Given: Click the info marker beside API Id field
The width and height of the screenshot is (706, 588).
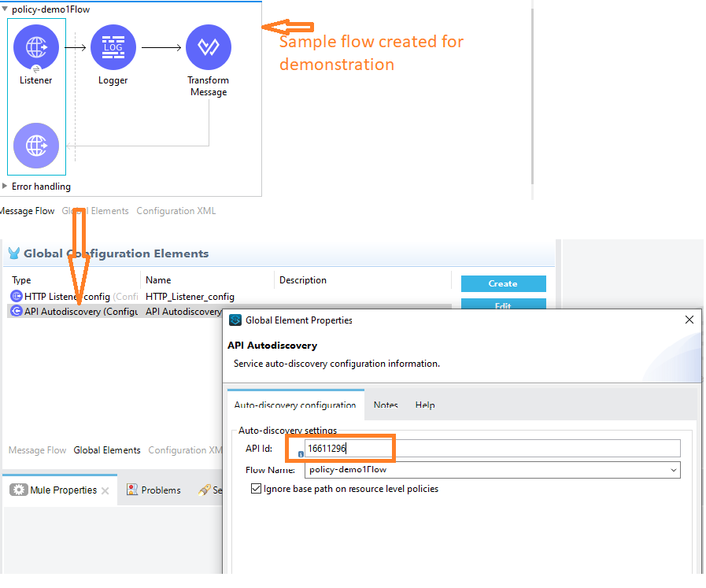Looking at the screenshot, I should (x=301, y=454).
